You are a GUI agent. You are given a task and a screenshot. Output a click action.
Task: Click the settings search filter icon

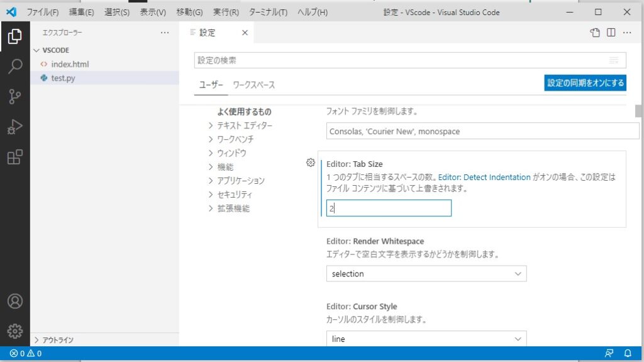(x=614, y=60)
